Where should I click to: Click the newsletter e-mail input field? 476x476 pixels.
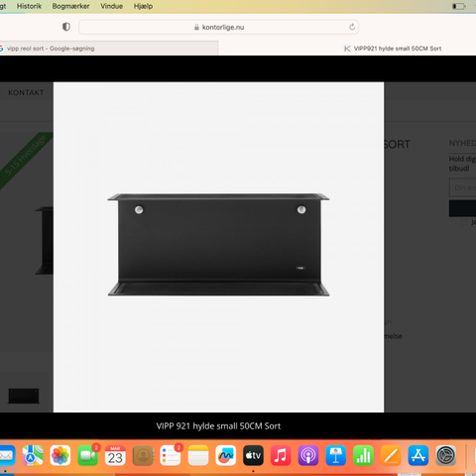pos(463,187)
